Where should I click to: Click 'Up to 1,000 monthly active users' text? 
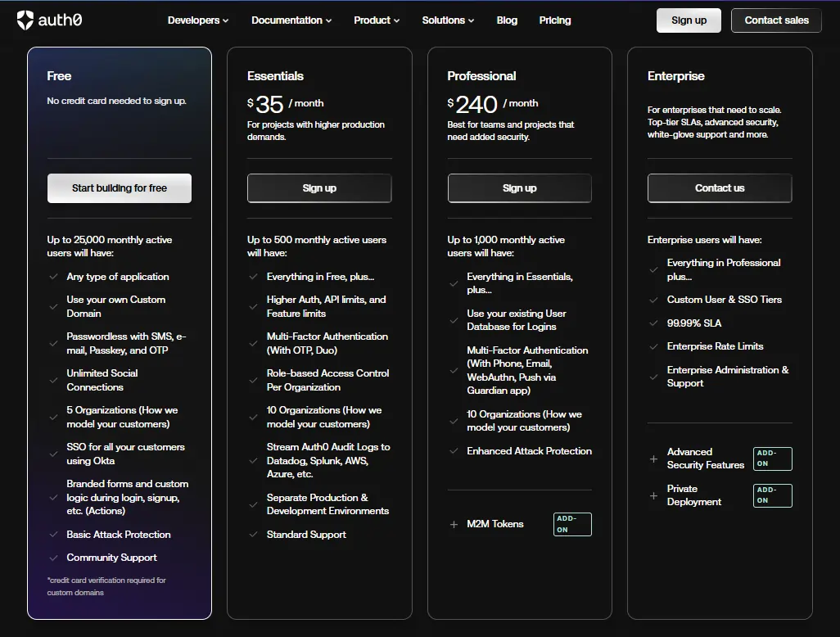506,246
